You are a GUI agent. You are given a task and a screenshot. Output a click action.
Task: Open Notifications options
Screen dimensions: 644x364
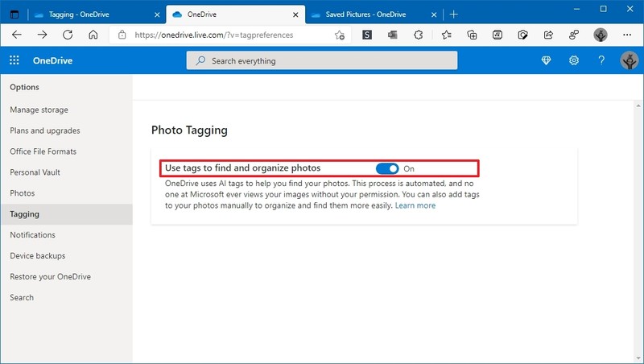pos(32,234)
